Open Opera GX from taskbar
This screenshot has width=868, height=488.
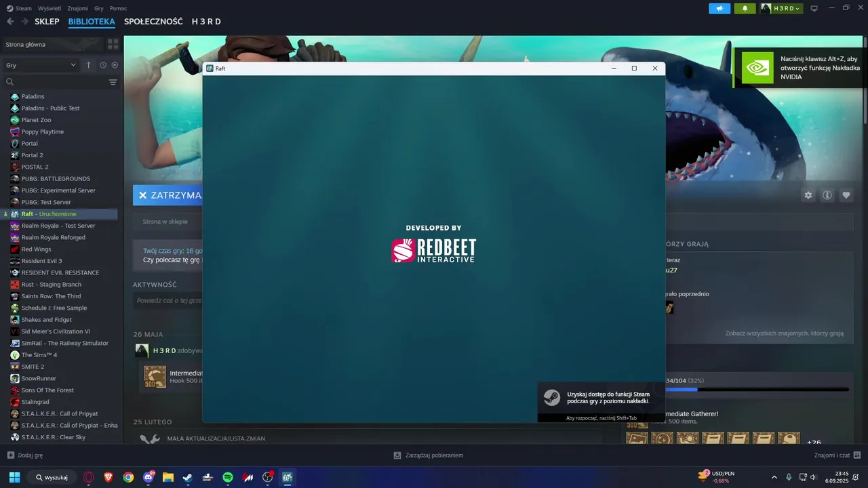pyautogui.click(x=89, y=477)
